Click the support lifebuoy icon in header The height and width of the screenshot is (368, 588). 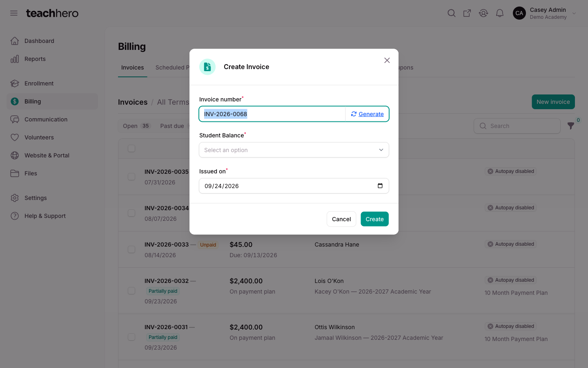point(483,13)
